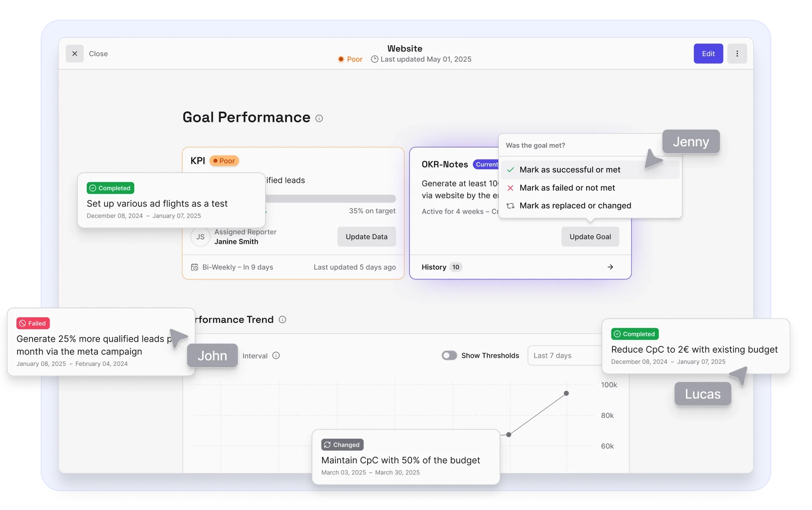
Task: Select Mark as failed or not met
Action: 567,188
